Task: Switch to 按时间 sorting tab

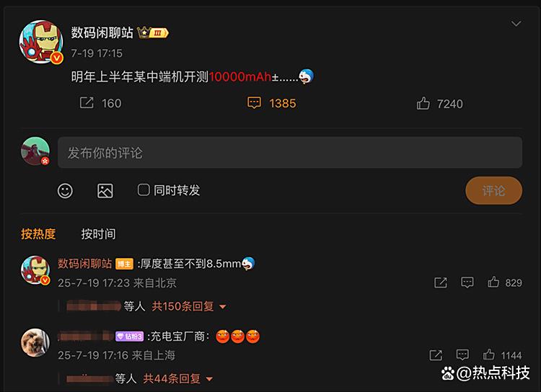Action: [98, 233]
